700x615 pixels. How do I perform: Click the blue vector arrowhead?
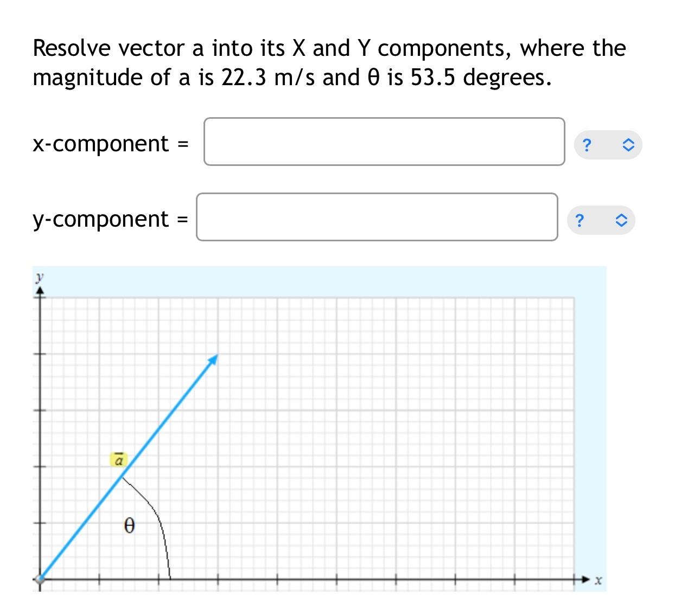(214, 358)
